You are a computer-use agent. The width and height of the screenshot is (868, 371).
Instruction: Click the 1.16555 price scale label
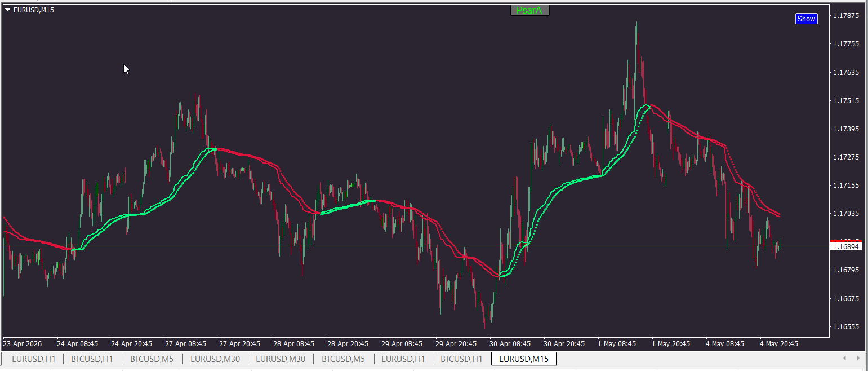point(845,326)
